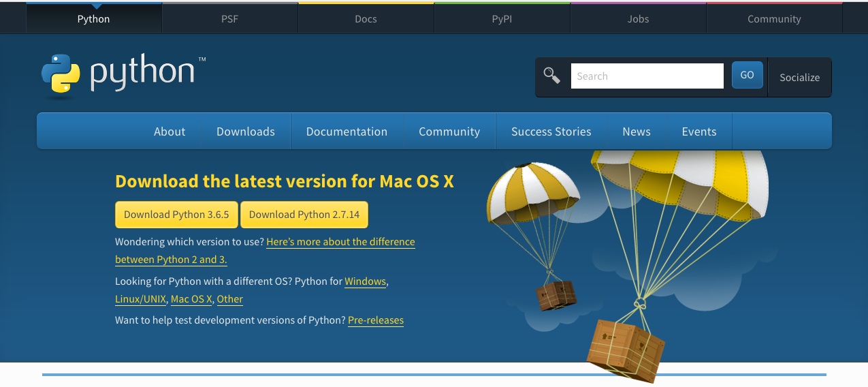Follow the Linux/UNIX download link
Screen dimensions: 868x387
[x=140, y=299]
